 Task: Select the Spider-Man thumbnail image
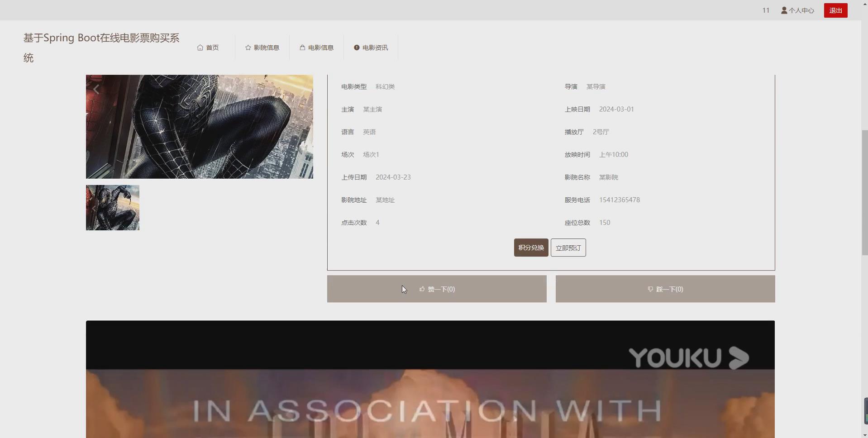pos(112,207)
